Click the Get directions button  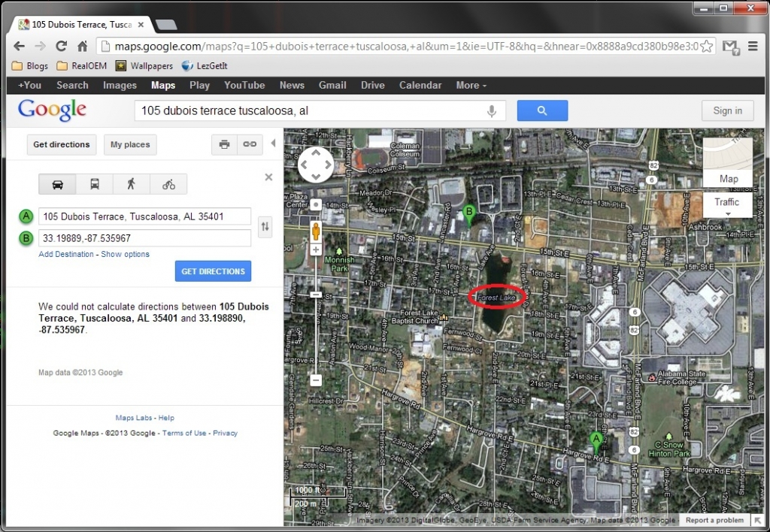click(x=62, y=145)
